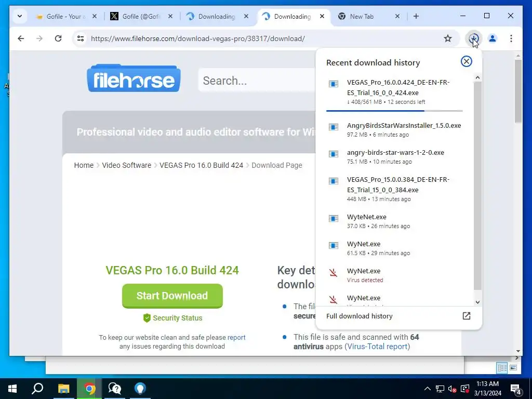Click the VEGAS Pro 16 download progress bar
This screenshot has height=399, width=532.
[x=394, y=111]
